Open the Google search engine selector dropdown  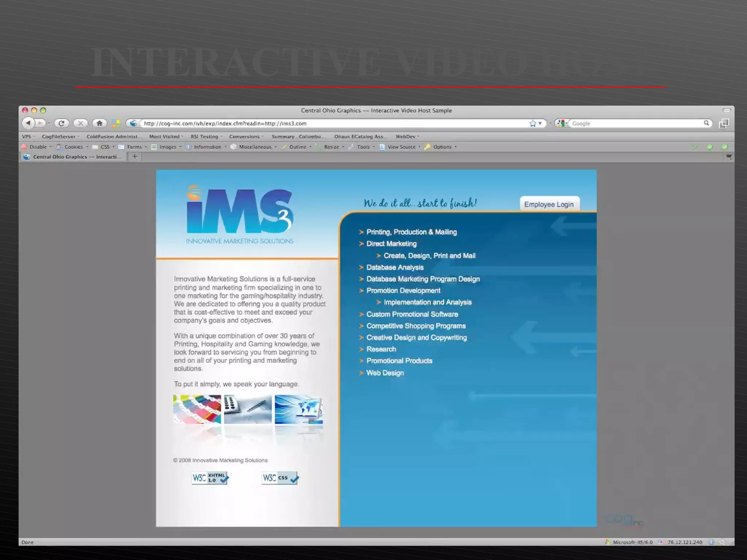(x=562, y=123)
